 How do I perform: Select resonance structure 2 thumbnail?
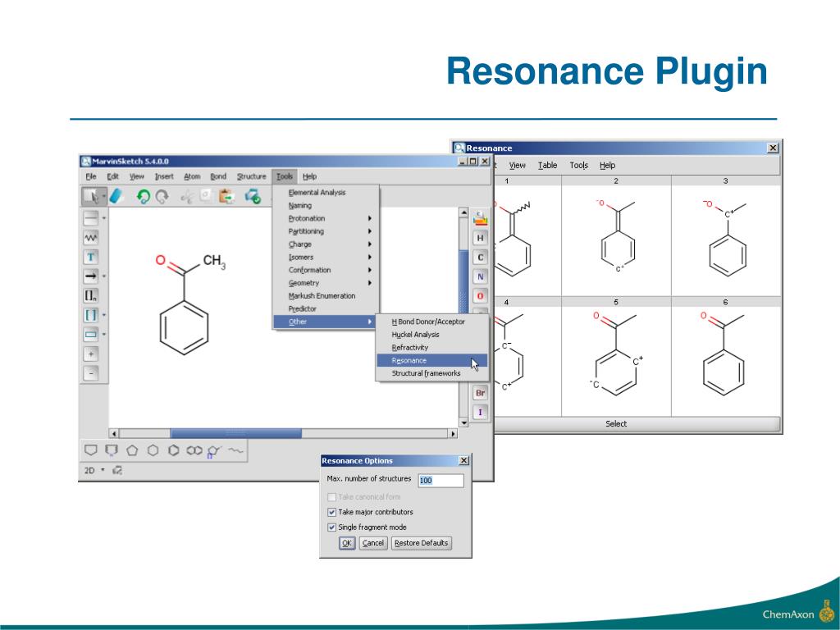(x=616, y=235)
